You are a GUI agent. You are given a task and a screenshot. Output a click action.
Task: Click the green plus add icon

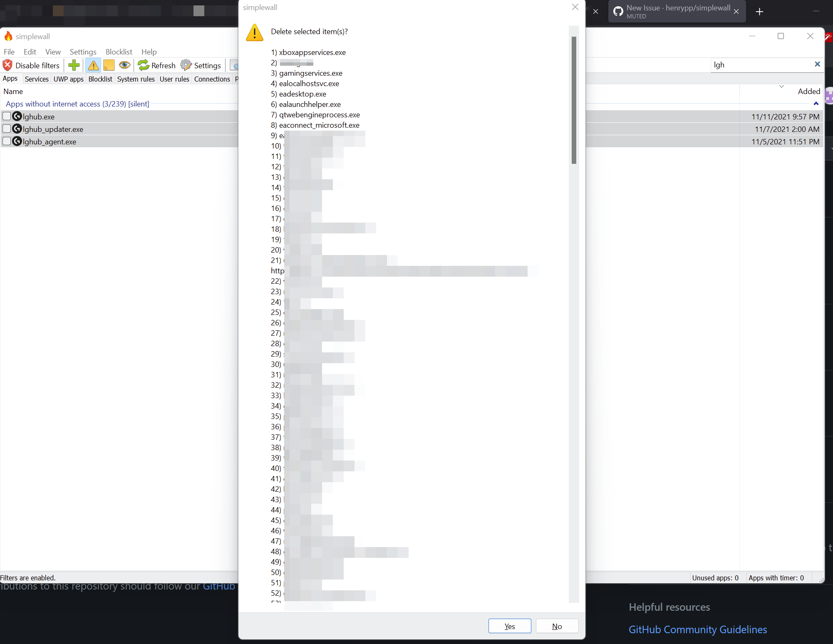74,65
